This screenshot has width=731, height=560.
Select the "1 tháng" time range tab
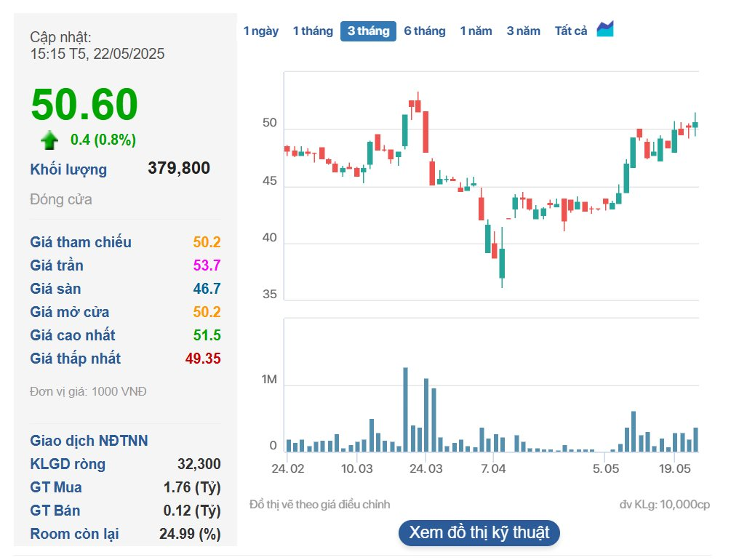[313, 31]
